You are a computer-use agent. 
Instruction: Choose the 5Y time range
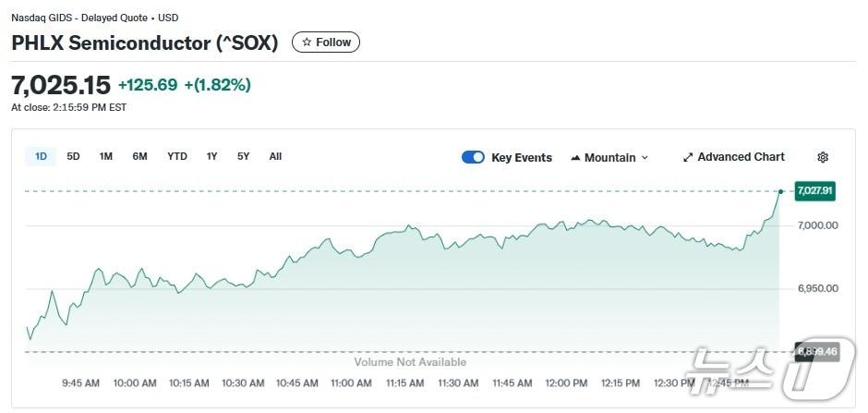[243, 156]
